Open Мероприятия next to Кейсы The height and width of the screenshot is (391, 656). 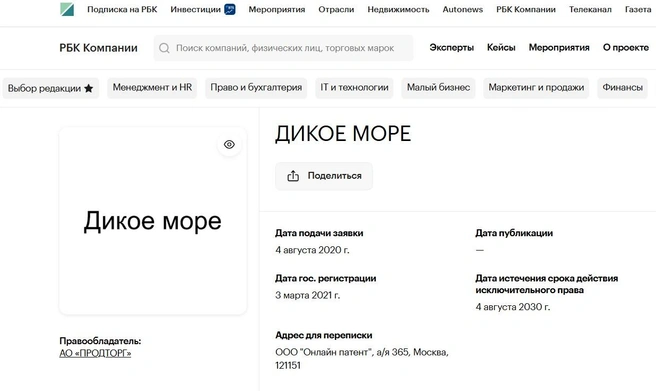click(x=559, y=48)
